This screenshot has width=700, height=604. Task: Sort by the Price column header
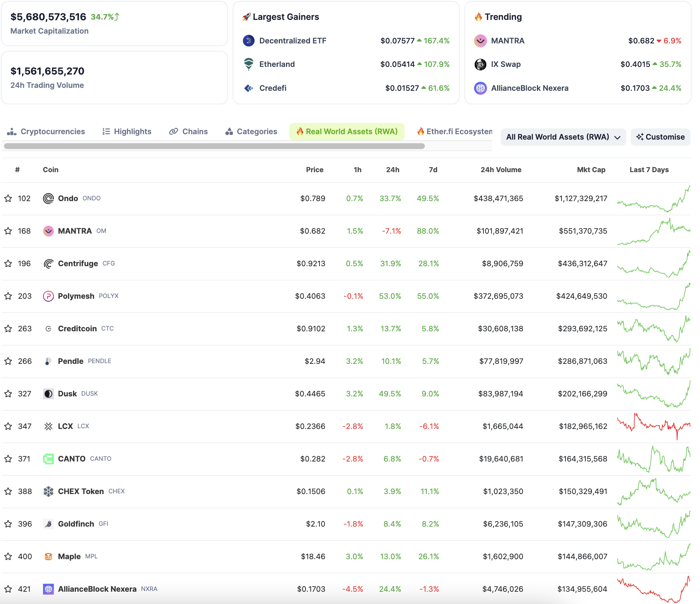(315, 170)
